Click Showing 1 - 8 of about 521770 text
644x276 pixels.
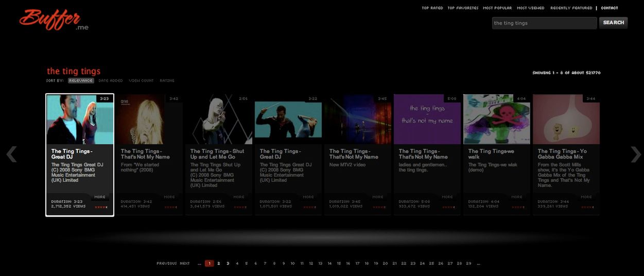566,73
